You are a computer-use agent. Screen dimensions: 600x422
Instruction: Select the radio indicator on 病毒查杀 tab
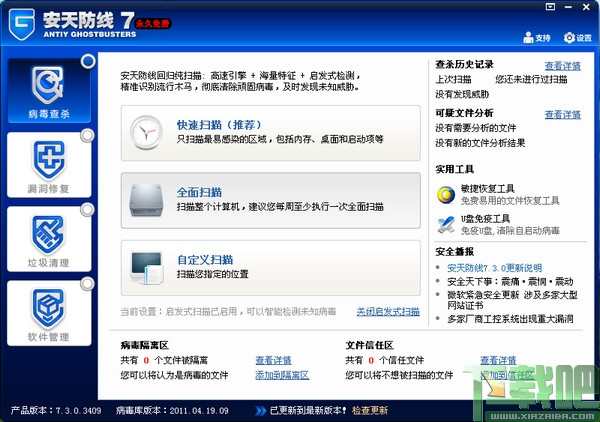pos(88,61)
